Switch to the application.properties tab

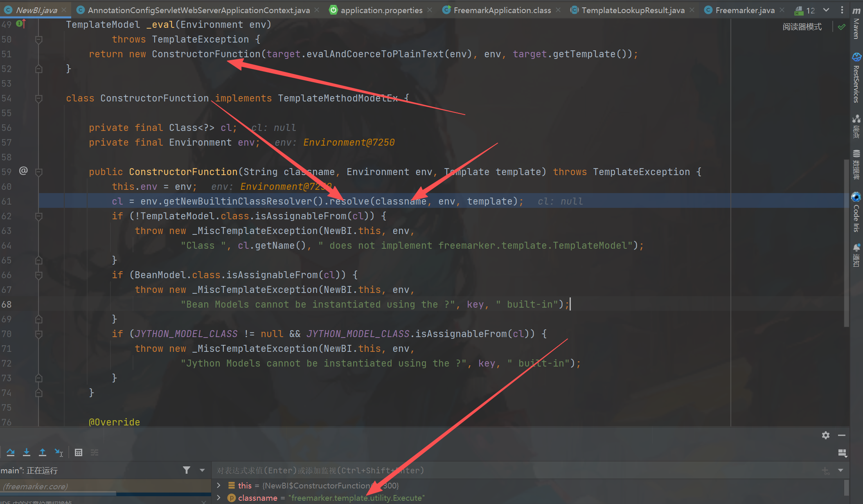tap(381, 10)
